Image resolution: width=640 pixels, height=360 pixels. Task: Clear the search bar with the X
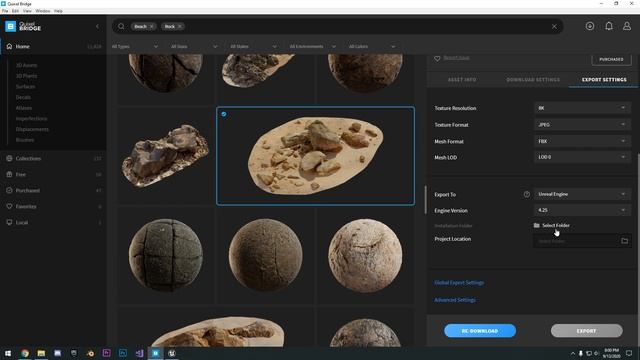click(x=554, y=27)
